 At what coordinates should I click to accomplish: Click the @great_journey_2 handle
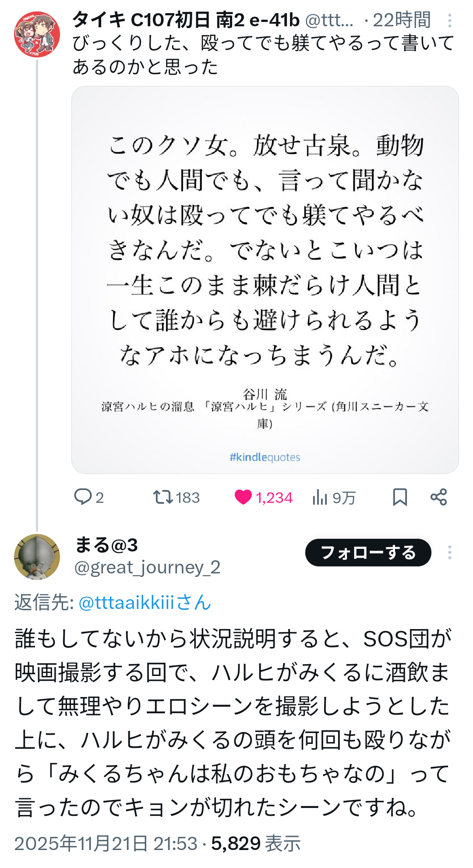[x=147, y=567]
